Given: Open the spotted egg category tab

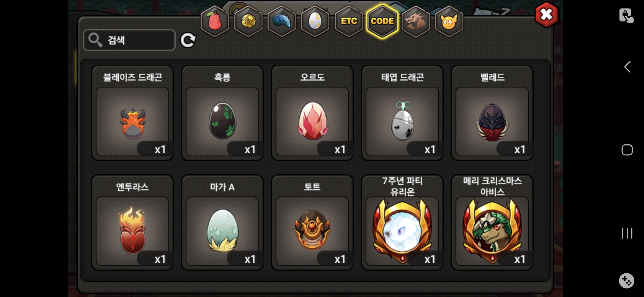Looking at the screenshot, I should 315,21.
